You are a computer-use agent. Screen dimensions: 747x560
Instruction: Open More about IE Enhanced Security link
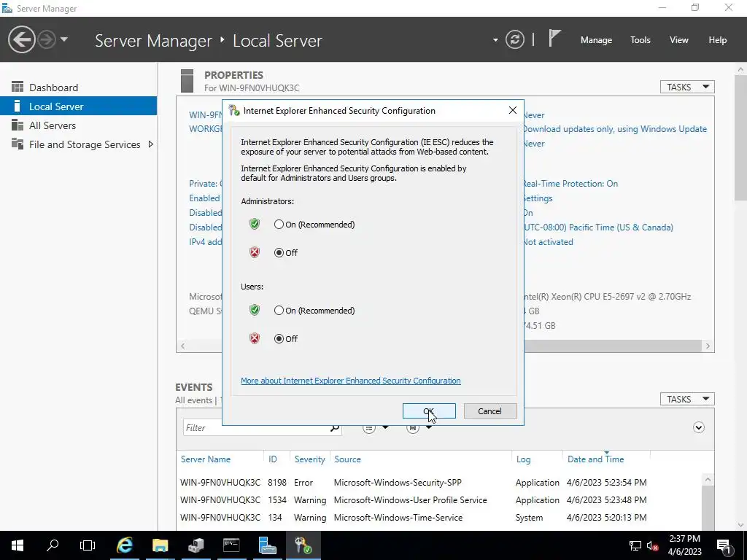pyautogui.click(x=351, y=381)
